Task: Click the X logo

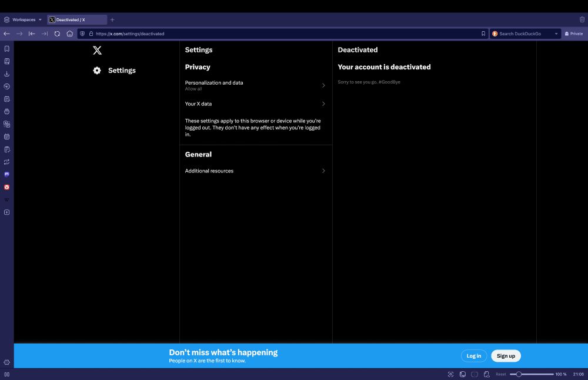Action: [x=97, y=50]
